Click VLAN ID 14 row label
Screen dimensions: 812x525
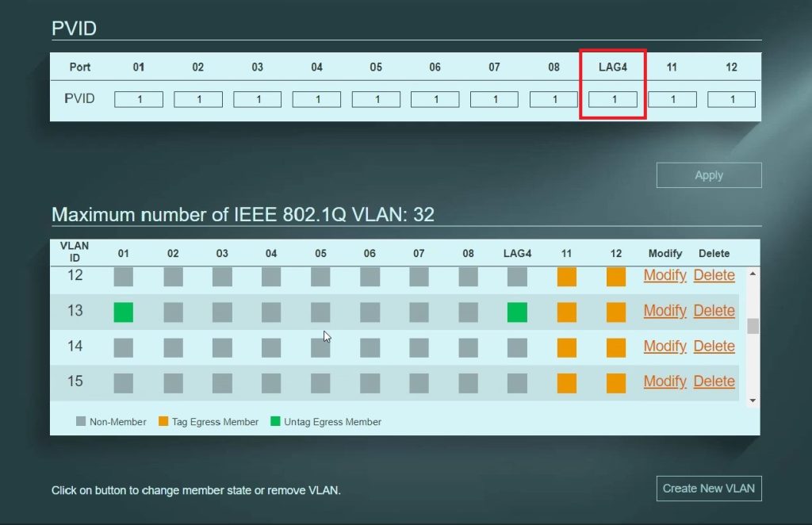click(75, 346)
